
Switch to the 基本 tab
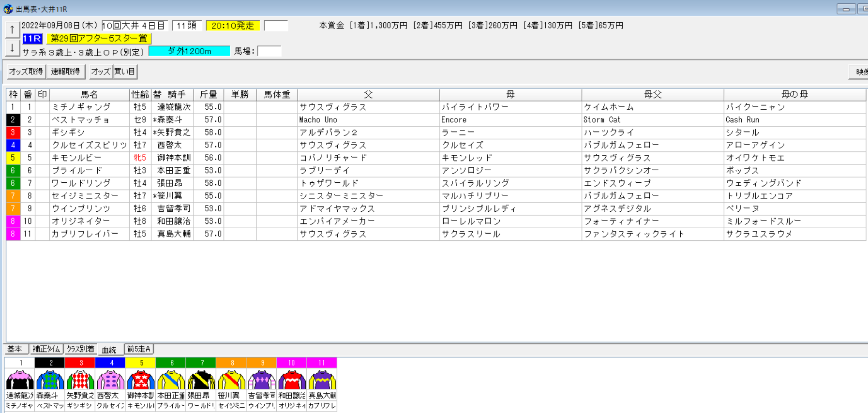click(x=15, y=349)
